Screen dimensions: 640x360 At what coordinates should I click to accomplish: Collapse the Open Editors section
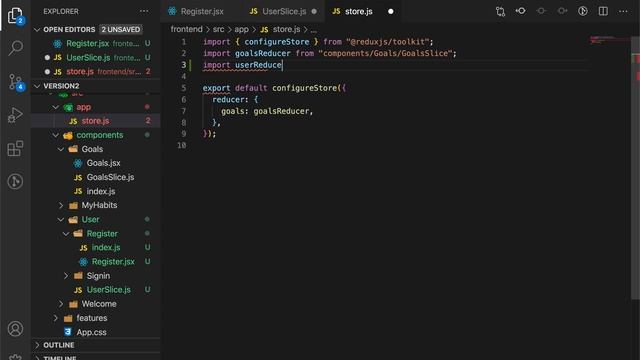pyautogui.click(x=37, y=29)
